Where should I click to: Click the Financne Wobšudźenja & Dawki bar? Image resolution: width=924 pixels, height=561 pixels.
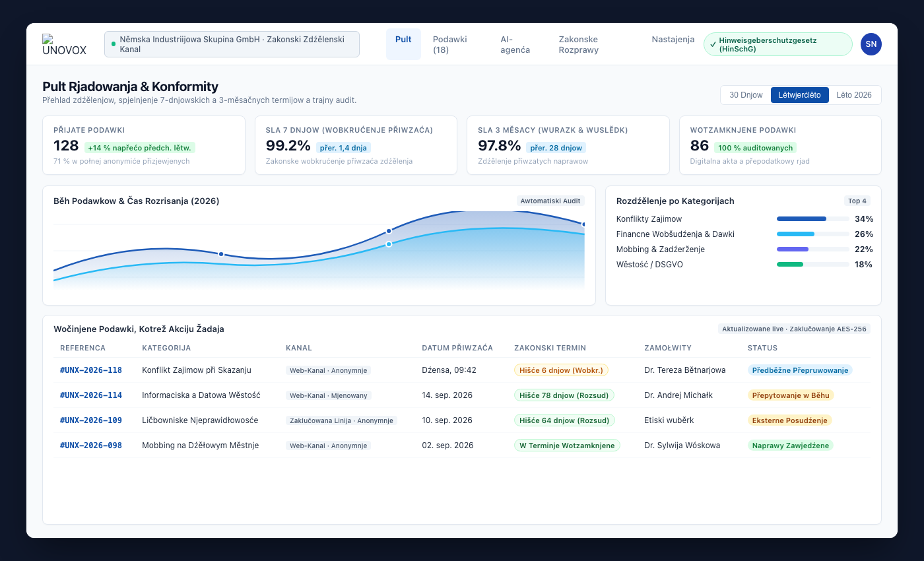point(813,234)
